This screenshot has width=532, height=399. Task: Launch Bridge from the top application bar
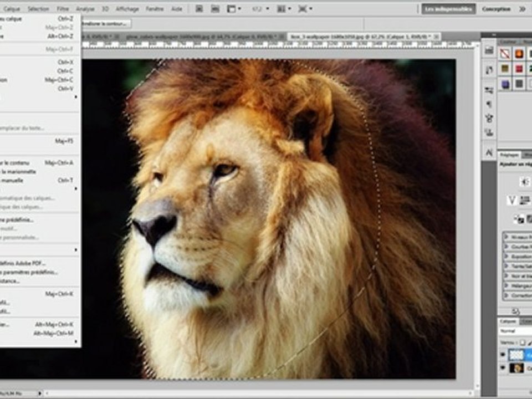199,9
